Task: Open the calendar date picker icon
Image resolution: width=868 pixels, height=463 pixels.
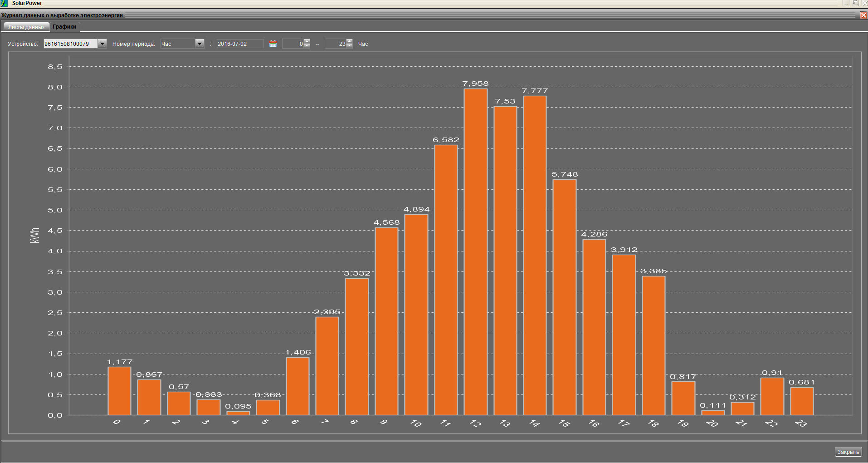Action: tap(273, 44)
